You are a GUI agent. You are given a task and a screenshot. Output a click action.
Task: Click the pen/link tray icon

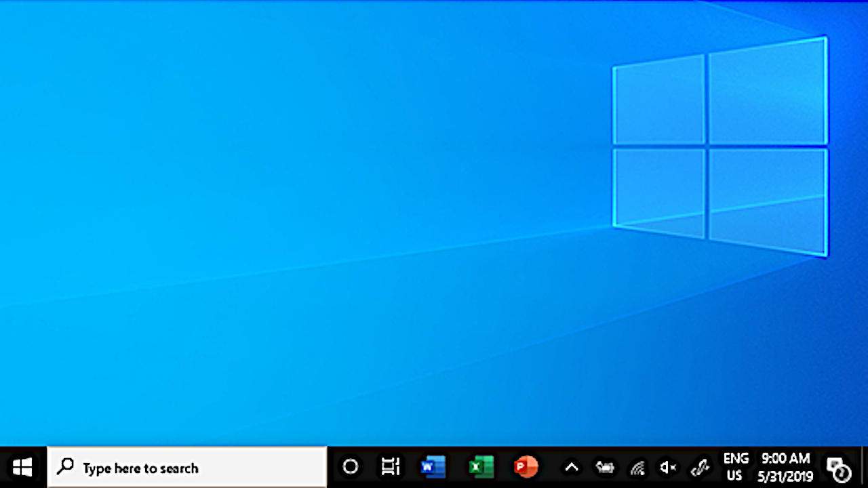point(700,467)
